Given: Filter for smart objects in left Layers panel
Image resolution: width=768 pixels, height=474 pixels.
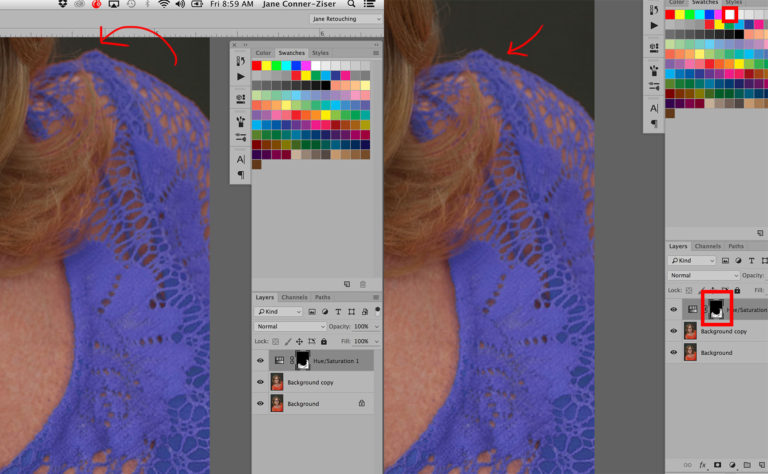Looking at the screenshot, I should click(364, 311).
